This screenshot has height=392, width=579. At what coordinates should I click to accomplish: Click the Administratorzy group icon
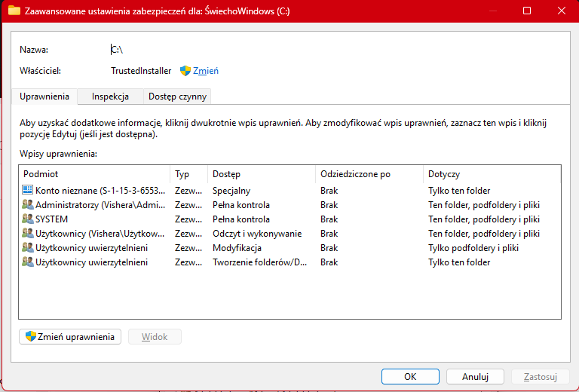28,205
